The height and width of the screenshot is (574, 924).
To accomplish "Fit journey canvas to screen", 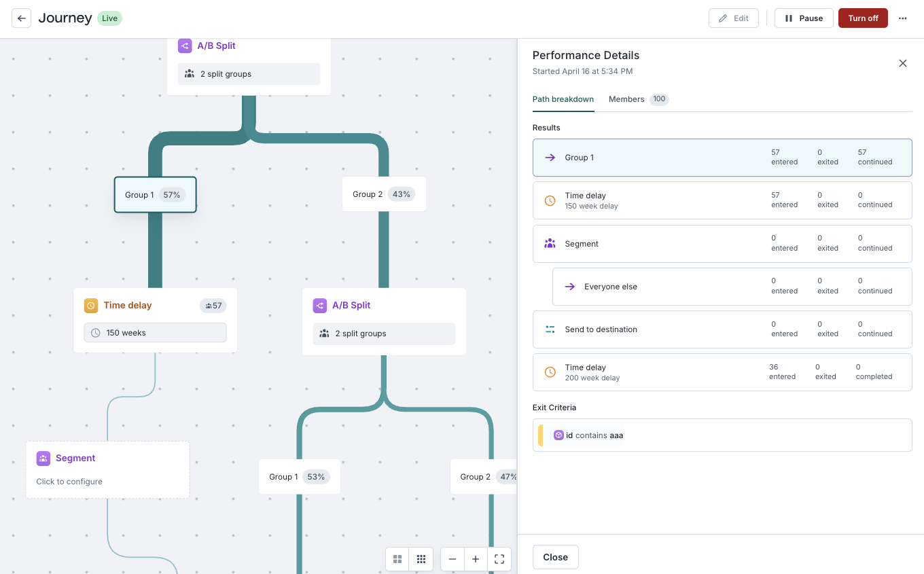I will pos(499,559).
